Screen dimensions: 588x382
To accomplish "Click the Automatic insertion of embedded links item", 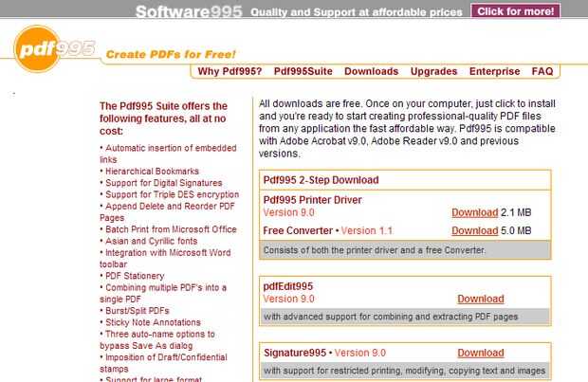I will tap(169, 154).
